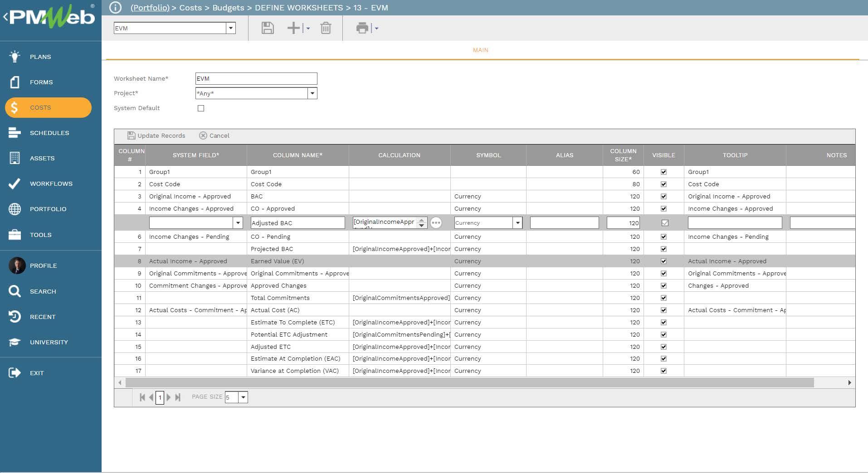Click the University graduation cap icon
This screenshot has height=473, width=868.
point(15,342)
